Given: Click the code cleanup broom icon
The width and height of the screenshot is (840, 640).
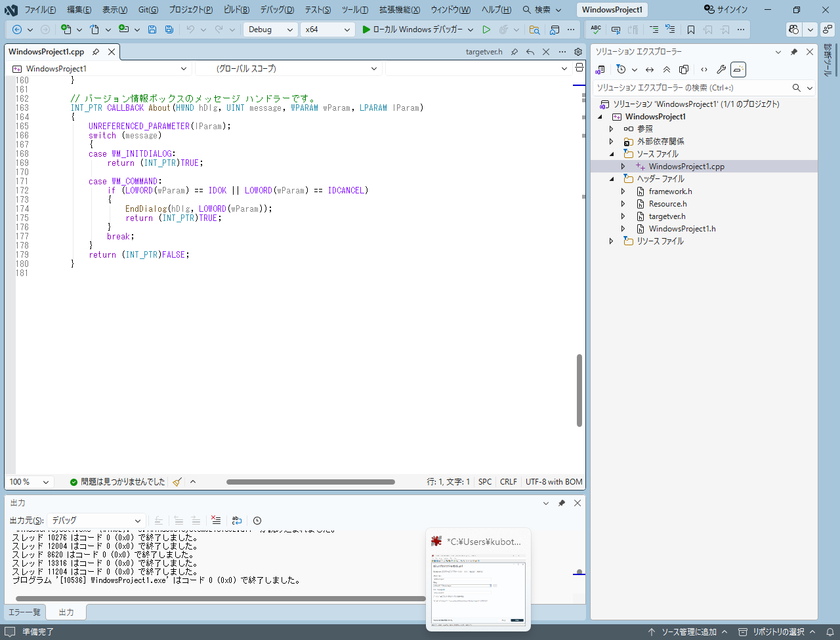Looking at the screenshot, I should coord(177,482).
